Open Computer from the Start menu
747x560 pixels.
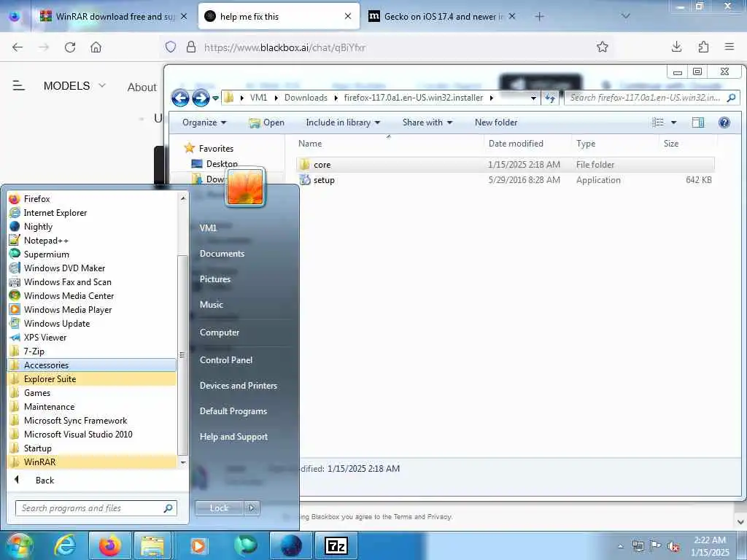(219, 332)
